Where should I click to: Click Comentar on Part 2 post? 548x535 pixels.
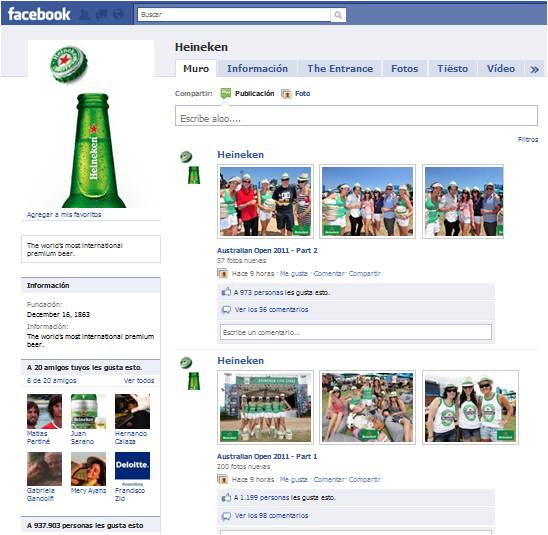point(329,274)
